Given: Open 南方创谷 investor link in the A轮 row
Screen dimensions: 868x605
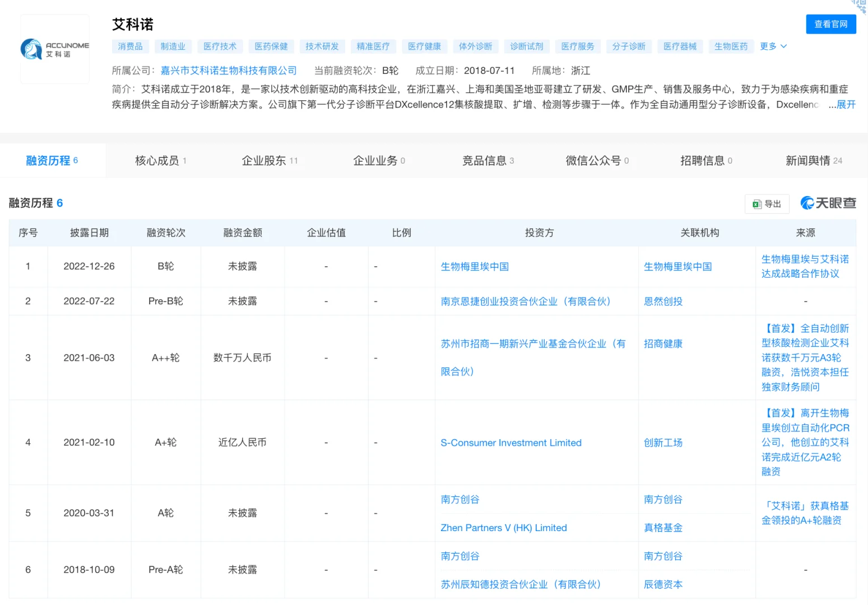Looking at the screenshot, I should [460, 500].
